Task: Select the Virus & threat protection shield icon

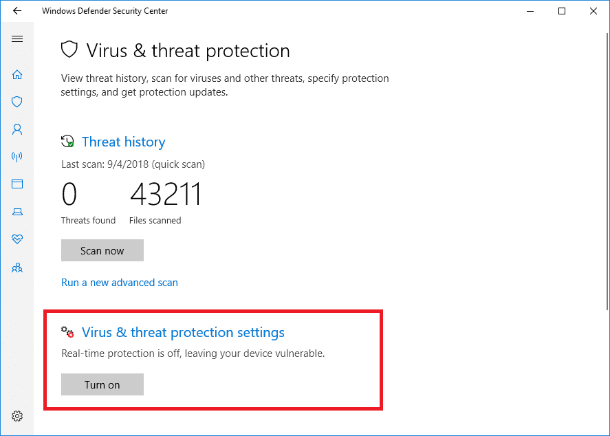Action: tap(17, 102)
